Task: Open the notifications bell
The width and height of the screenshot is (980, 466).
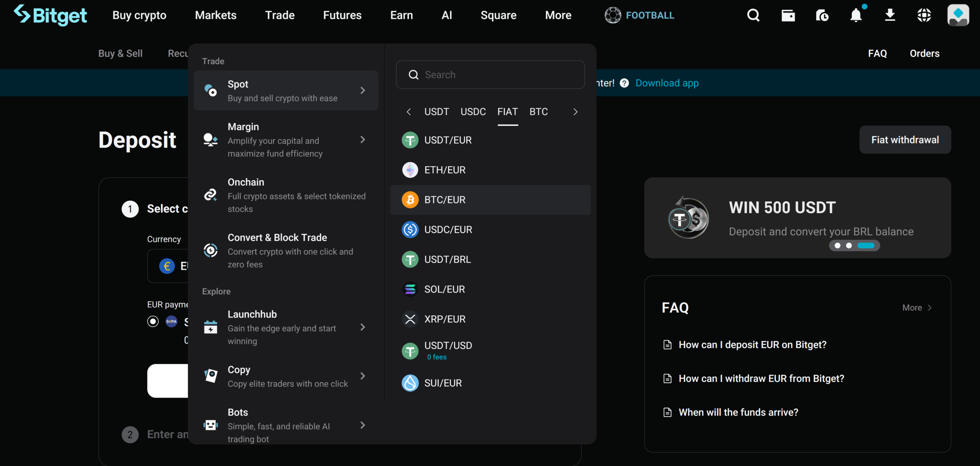Action: point(856,15)
